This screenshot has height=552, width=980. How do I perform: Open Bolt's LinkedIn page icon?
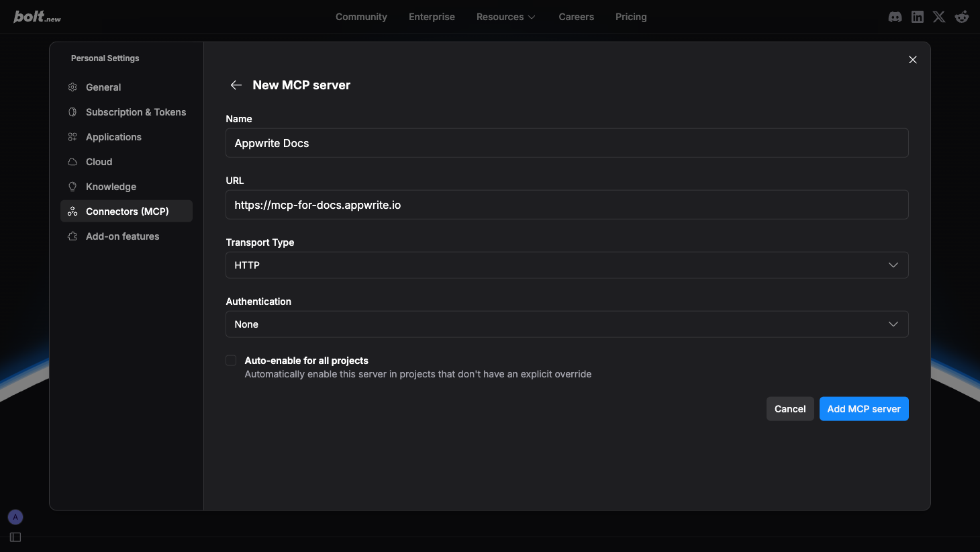point(917,16)
